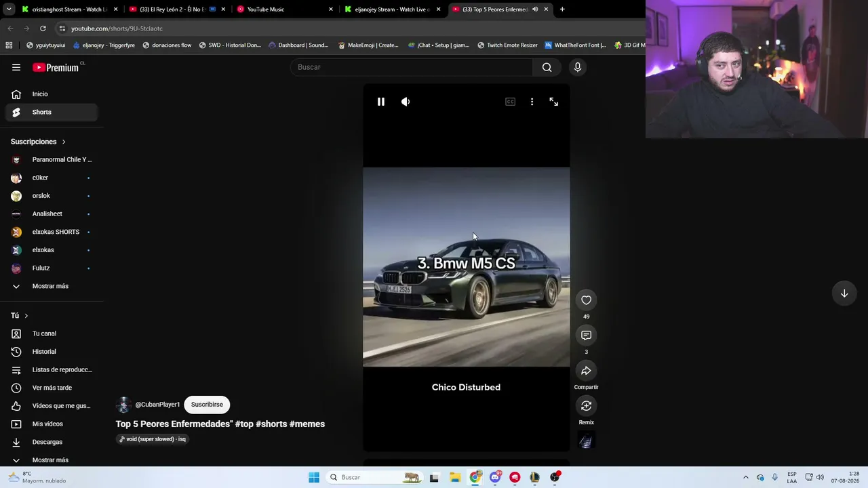Go to Inicio in the sidebar
Image resolution: width=868 pixels, height=488 pixels.
[52, 94]
